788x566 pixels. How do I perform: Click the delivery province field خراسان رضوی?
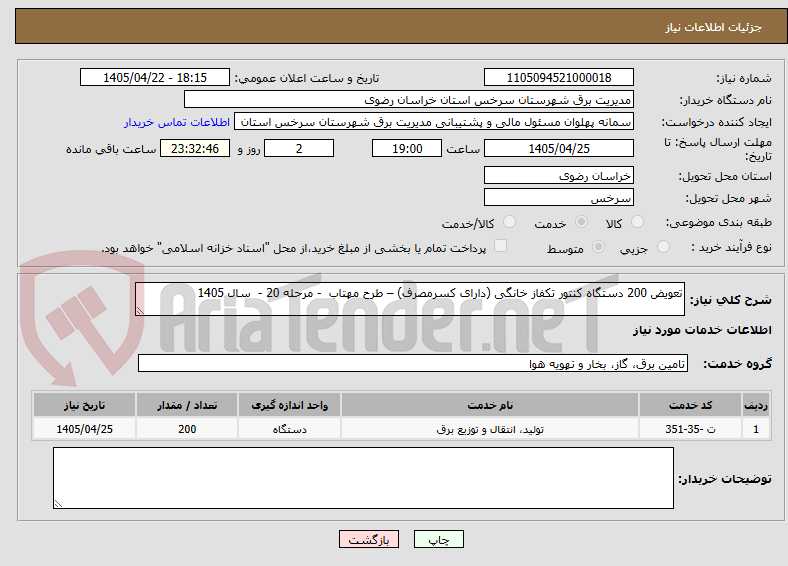point(559,175)
